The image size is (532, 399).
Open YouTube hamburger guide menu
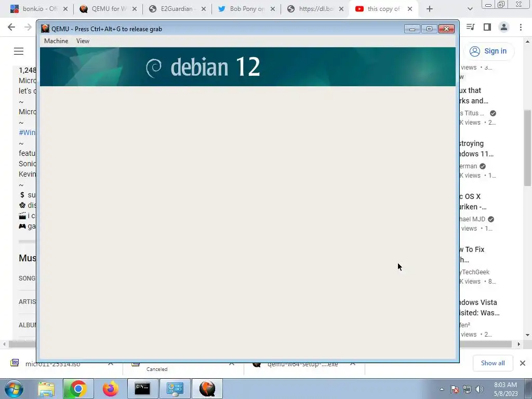point(19,51)
